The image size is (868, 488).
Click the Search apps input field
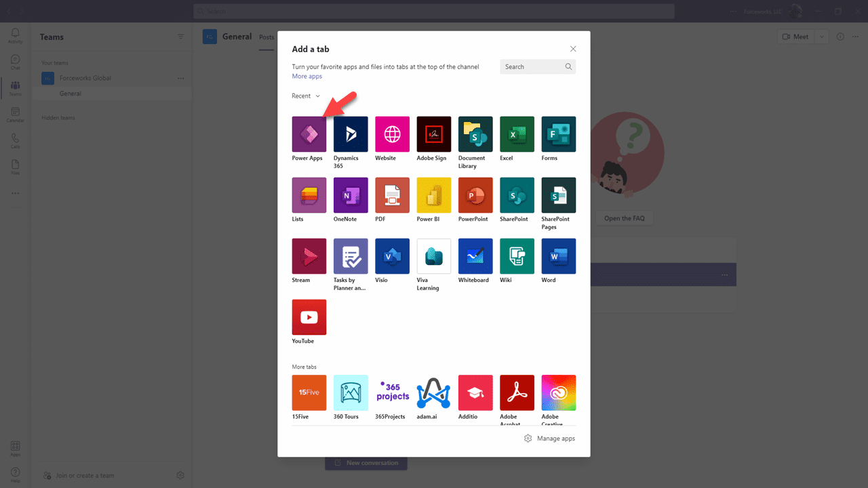click(x=536, y=66)
